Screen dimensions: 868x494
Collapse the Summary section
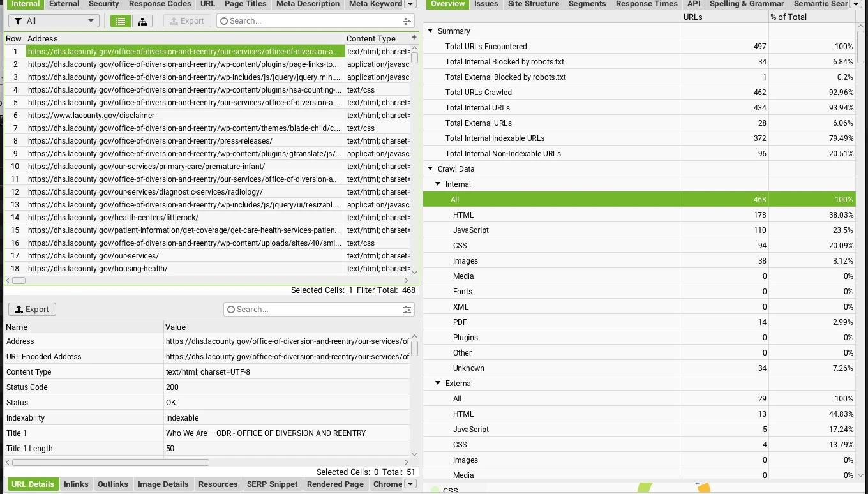tap(430, 31)
